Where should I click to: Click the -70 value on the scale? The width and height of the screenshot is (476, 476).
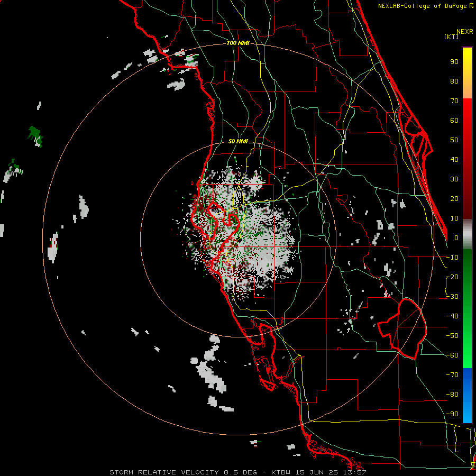(x=452, y=375)
